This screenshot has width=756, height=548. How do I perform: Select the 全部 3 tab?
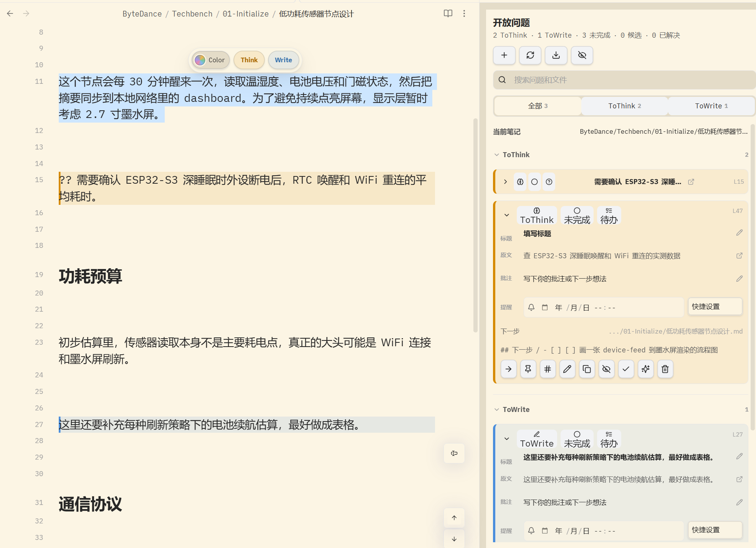(x=538, y=106)
